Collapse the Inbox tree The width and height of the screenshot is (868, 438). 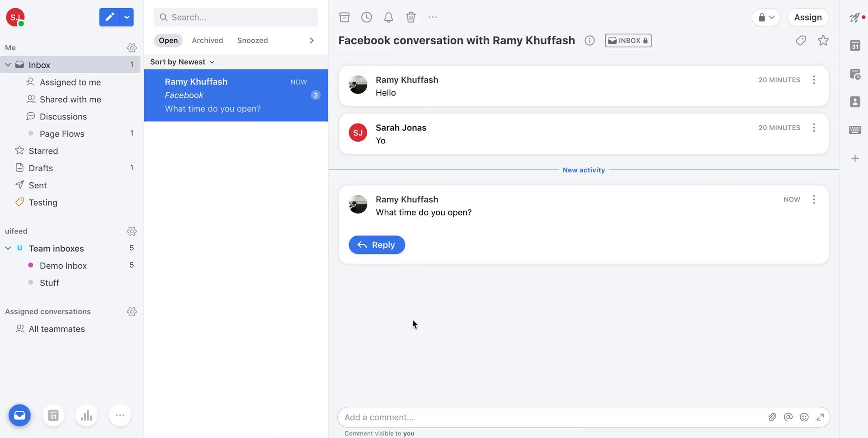[x=8, y=65]
